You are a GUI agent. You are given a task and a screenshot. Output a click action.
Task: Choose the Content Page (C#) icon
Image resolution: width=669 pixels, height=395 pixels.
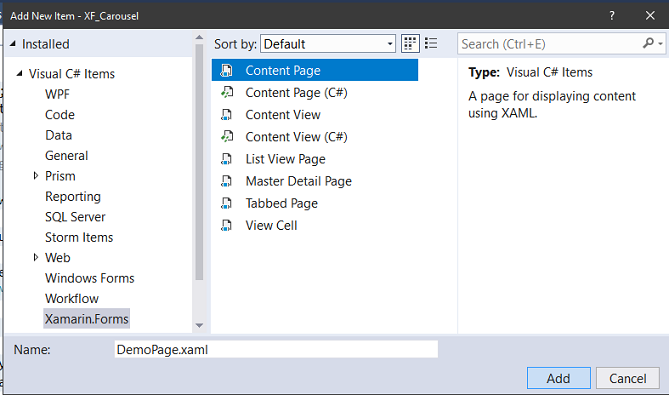tap(227, 92)
